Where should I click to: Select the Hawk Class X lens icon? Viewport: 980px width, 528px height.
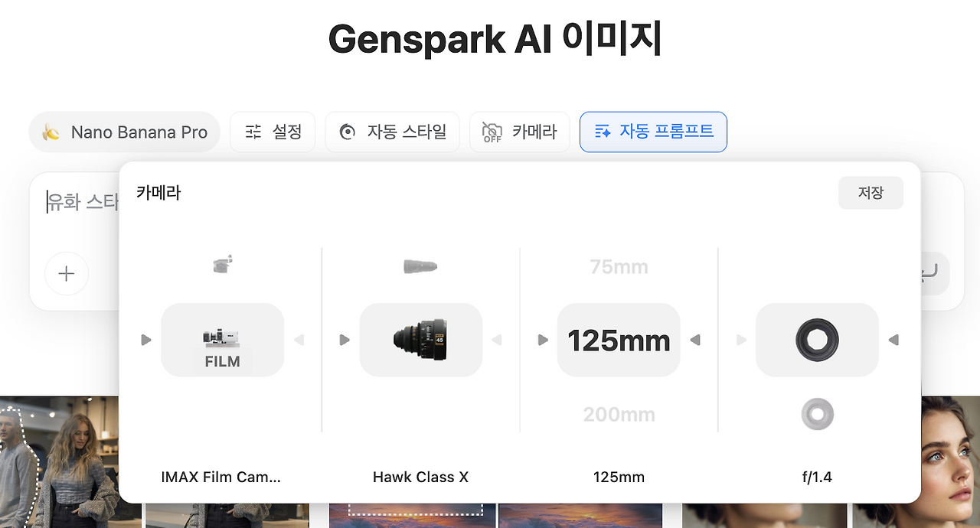[x=420, y=340]
